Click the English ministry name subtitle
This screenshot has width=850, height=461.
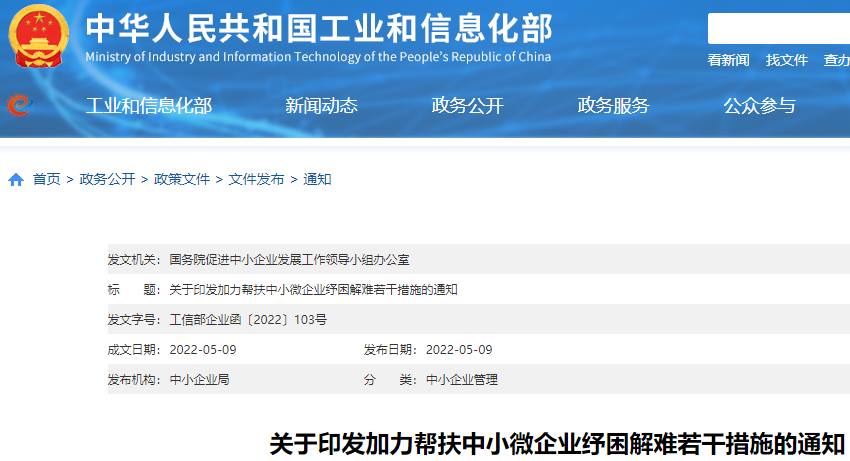click(318, 57)
